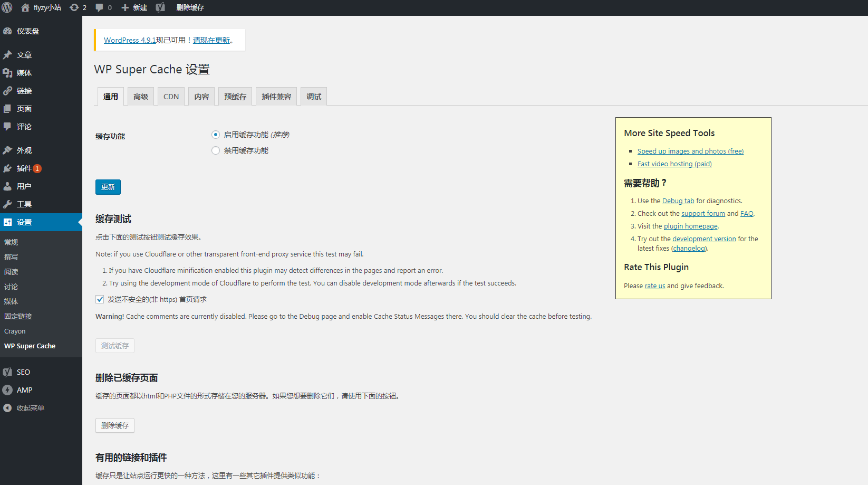
Task: Switch to the 调试 tab
Action: pyautogui.click(x=314, y=97)
